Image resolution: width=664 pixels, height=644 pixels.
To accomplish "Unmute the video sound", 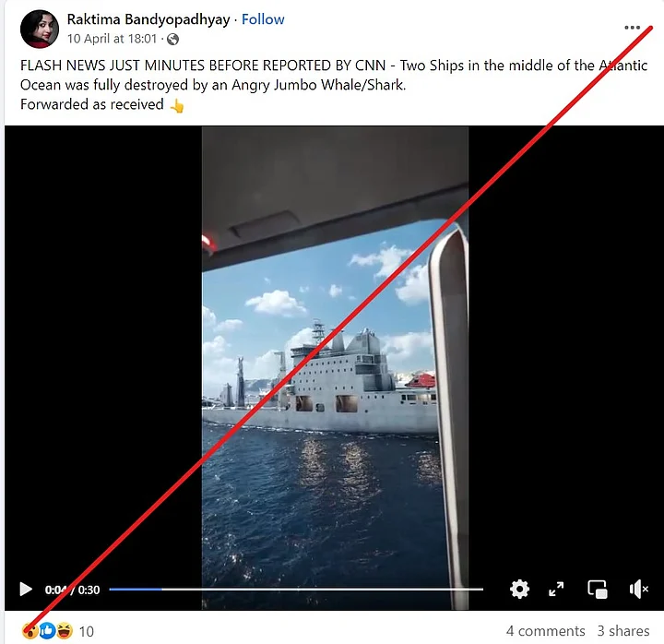I will [x=638, y=589].
